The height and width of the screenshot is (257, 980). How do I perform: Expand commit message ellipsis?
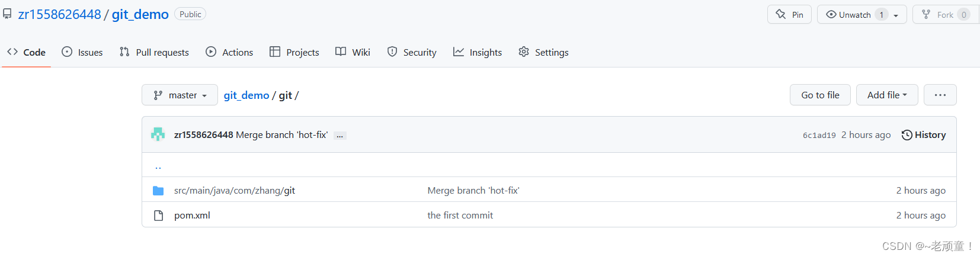pyautogui.click(x=340, y=136)
